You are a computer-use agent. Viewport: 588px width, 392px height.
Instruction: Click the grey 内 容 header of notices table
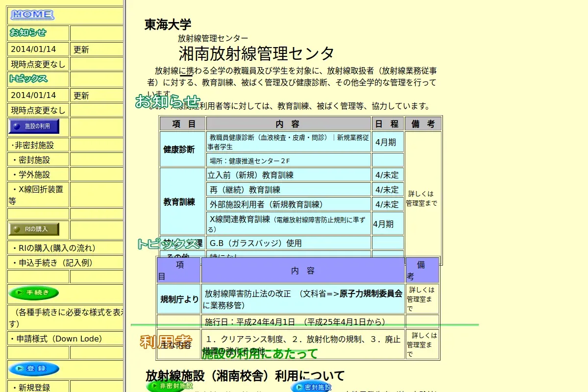click(x=289, y=123)
